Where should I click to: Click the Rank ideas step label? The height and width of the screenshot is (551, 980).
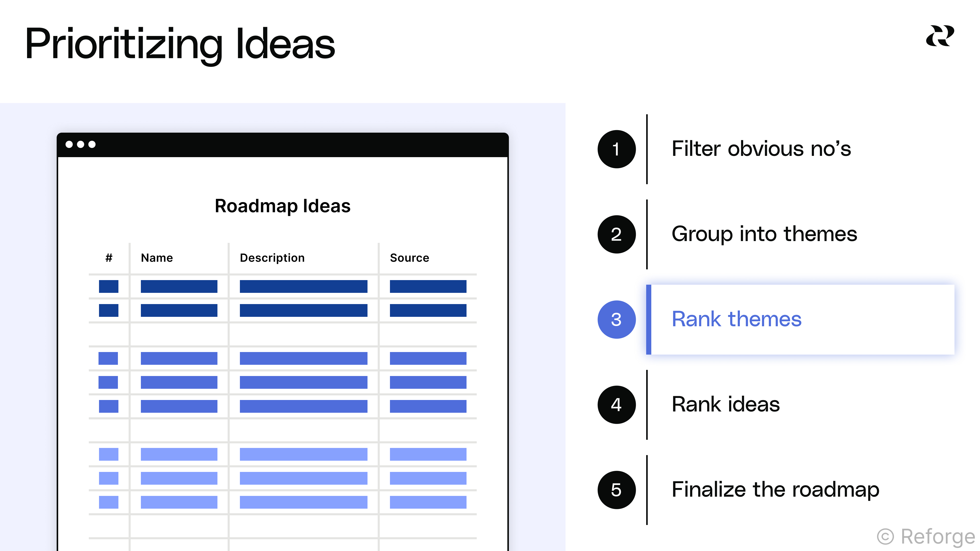click(x=726, y=404)
